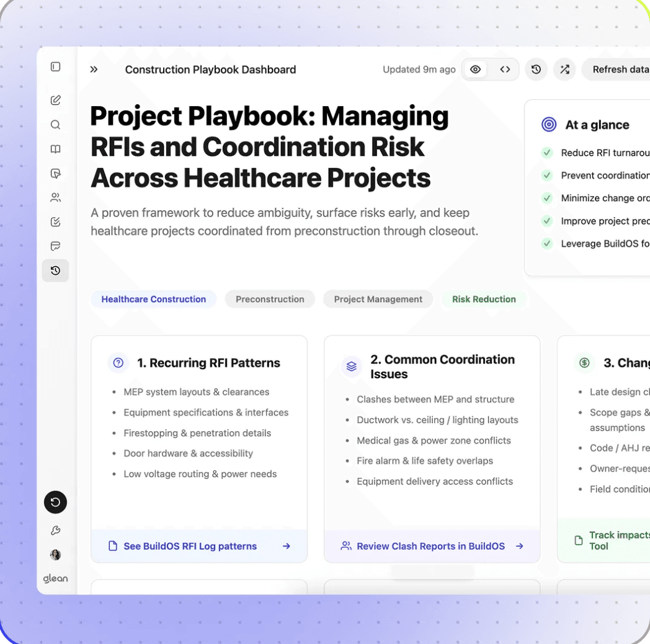Click checkmark next to Minimize change orders
The width and height of the screenshot is (650, 644).
coord(547,198)
